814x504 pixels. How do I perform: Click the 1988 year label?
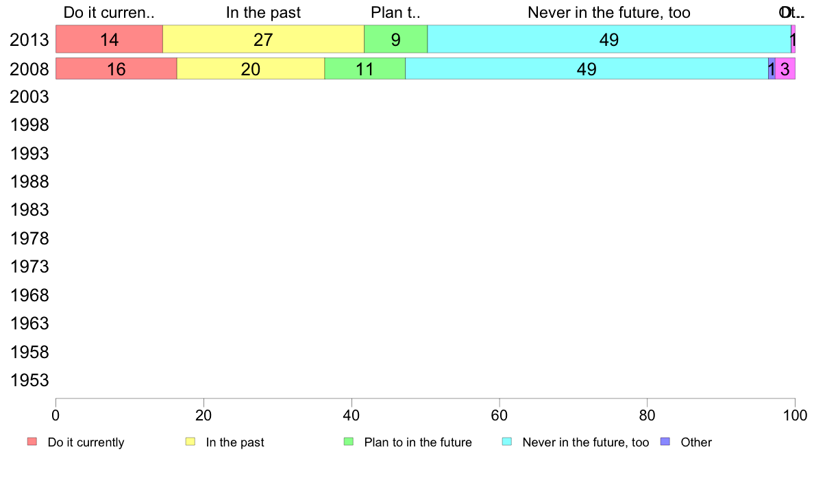tap(29, 181)
